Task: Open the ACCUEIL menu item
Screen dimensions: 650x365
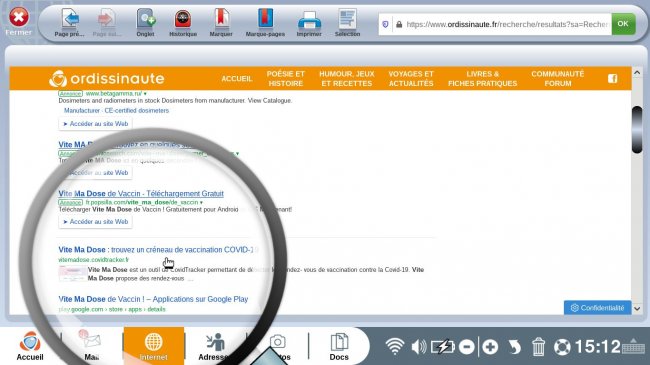Action: [237, 78]
